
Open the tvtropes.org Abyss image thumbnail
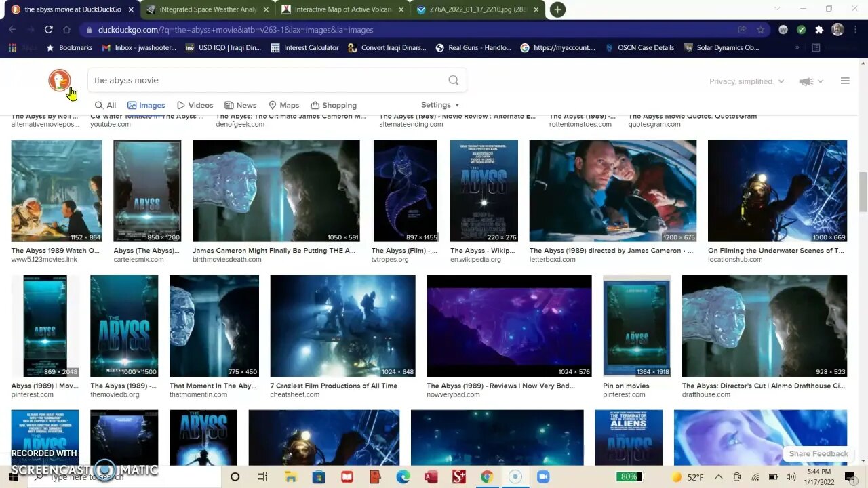click(406, 191)
